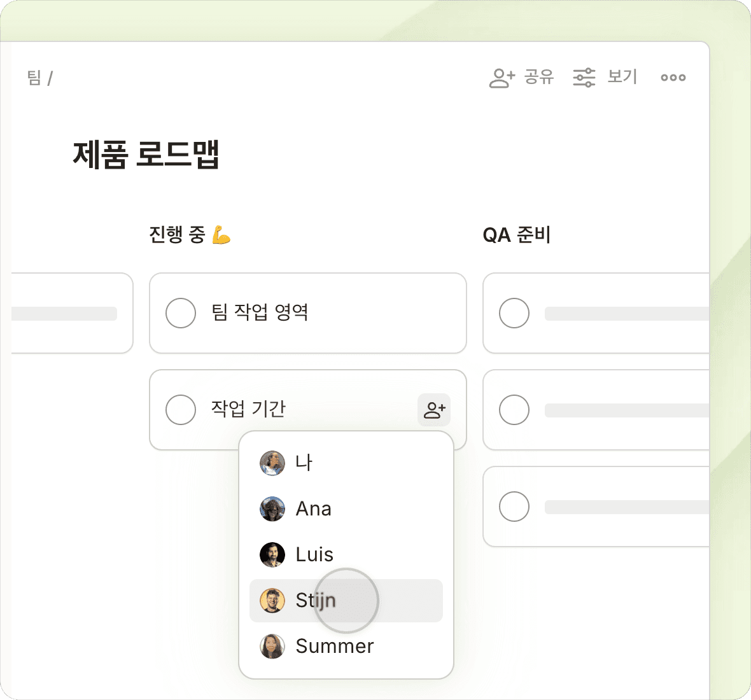Tick the first QA 준비 task circle

514,313
